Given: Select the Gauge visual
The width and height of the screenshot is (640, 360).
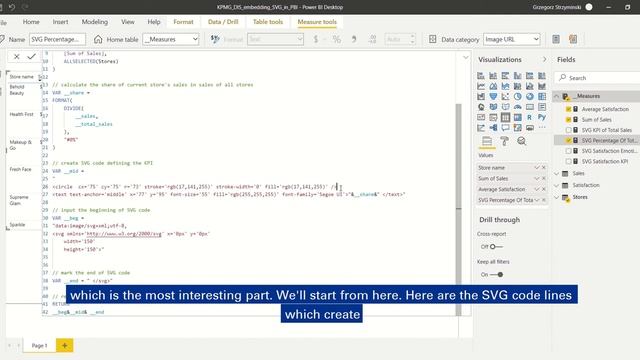Looking at the screenshot, I should pos(518,107).
